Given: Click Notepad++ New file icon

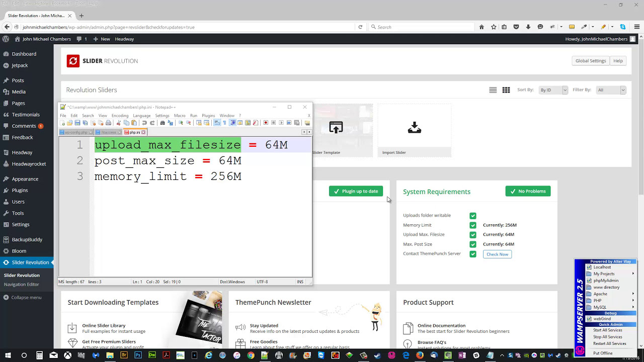Looking at the screenshot, I should coord(63,123).
